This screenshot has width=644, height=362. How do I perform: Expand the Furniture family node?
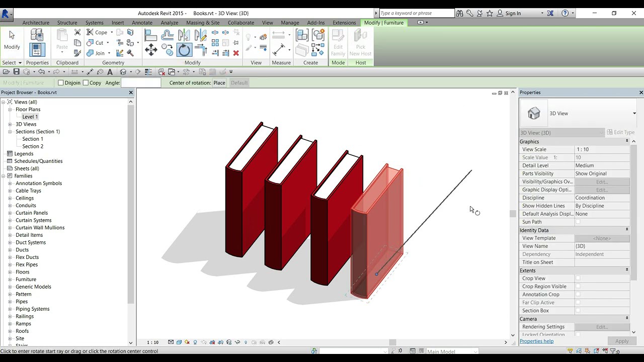point(10,279)
